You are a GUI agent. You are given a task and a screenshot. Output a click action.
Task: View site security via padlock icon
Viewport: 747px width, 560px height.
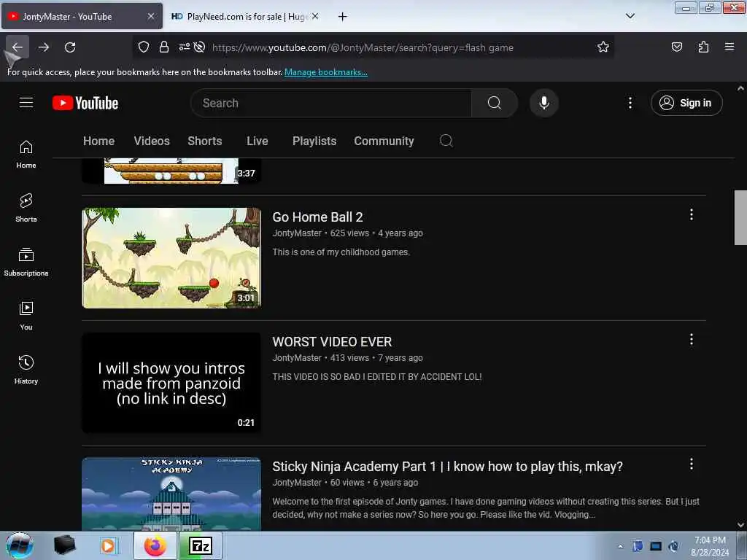[x=164, y=47]
